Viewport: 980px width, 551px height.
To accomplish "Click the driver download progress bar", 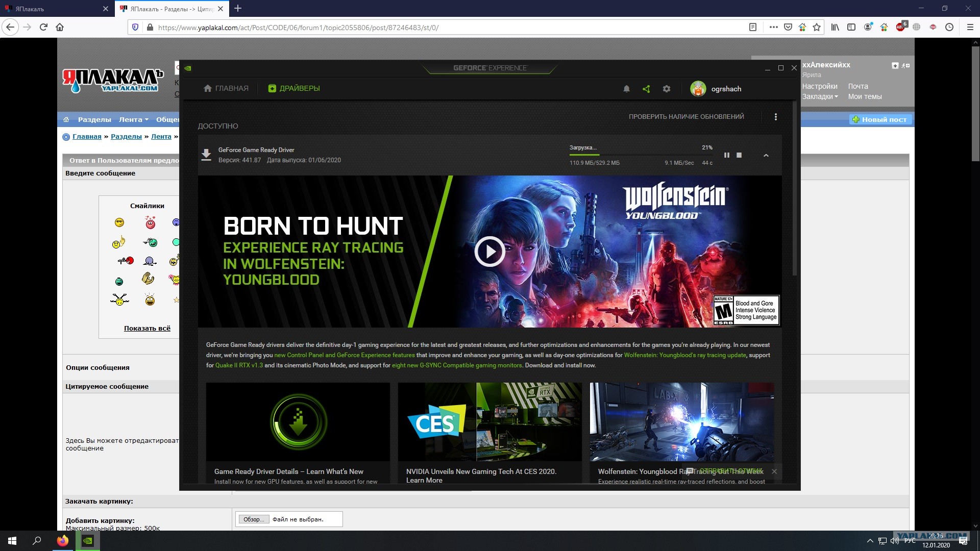I will [x=641, y=155].
